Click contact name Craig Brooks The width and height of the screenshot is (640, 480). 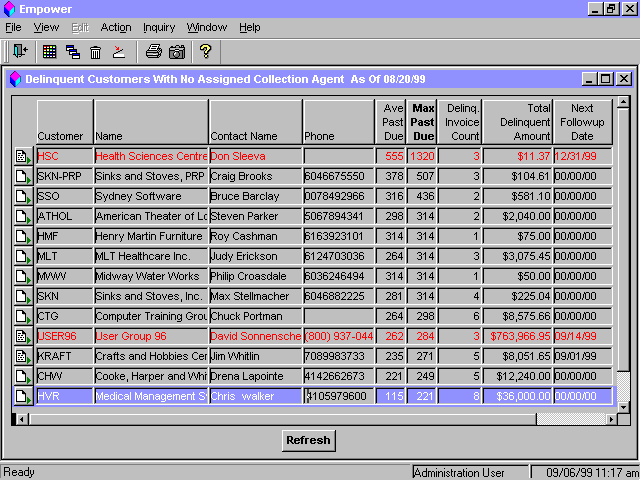click(256, 176)
